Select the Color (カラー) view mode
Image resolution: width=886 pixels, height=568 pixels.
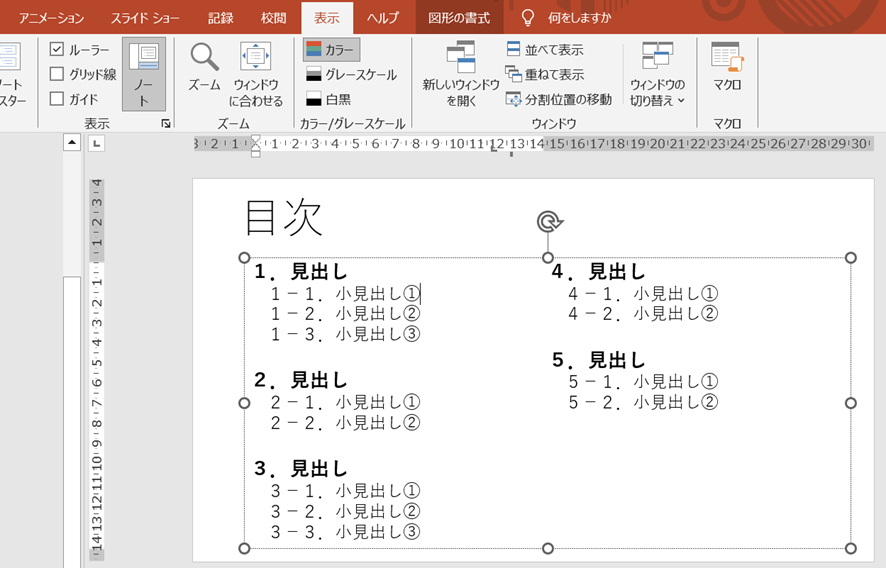[331, 49]
